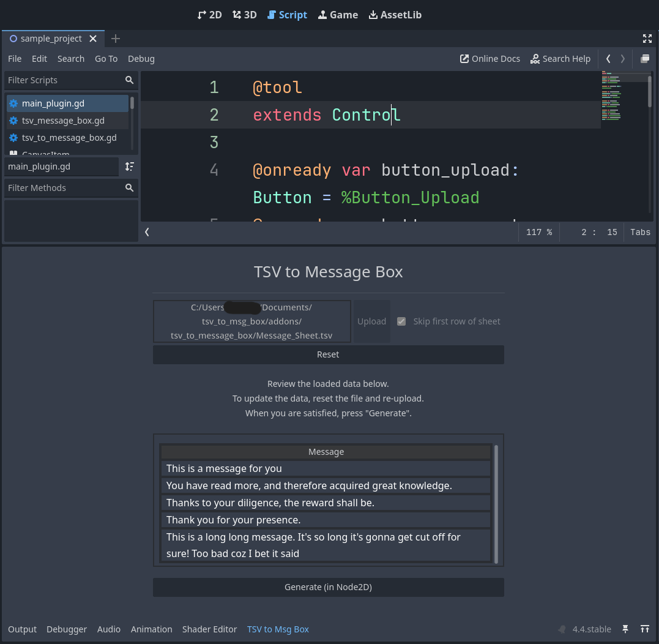Switch to the 3D workspace
Viewport: 659px width, 644px height.
pyautogui.click(x=244, y=15)
